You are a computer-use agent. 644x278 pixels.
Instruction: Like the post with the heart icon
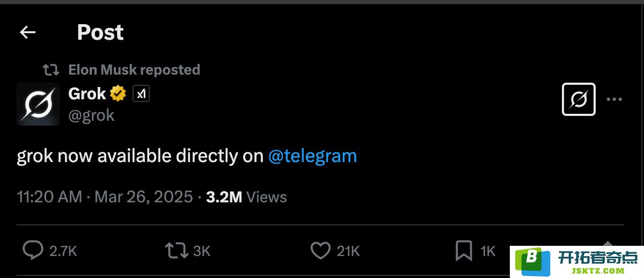[x=320, y=251]
